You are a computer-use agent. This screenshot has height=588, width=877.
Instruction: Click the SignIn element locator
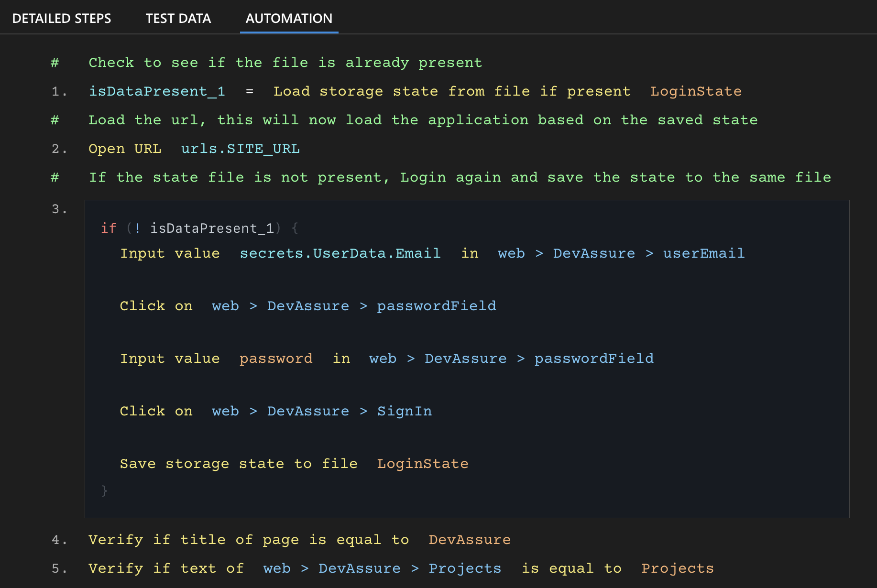pyautogui.click(x=405, y=411)
